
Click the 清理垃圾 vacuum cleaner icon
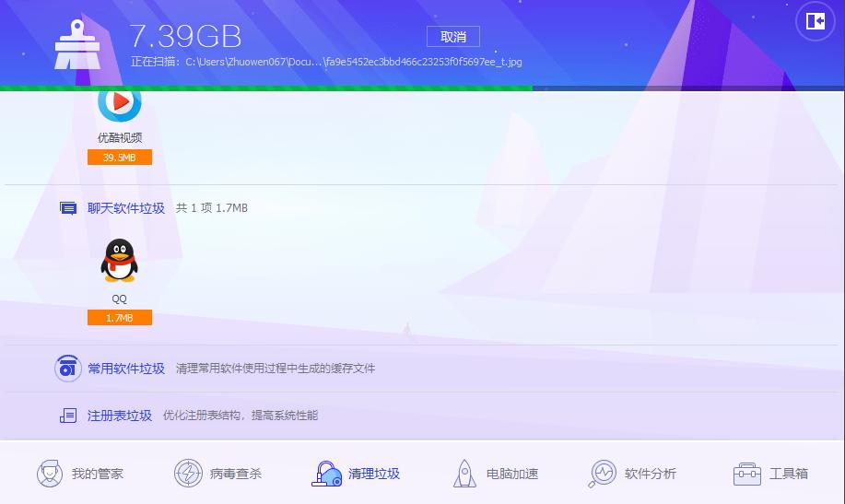(x=326, y=474)
